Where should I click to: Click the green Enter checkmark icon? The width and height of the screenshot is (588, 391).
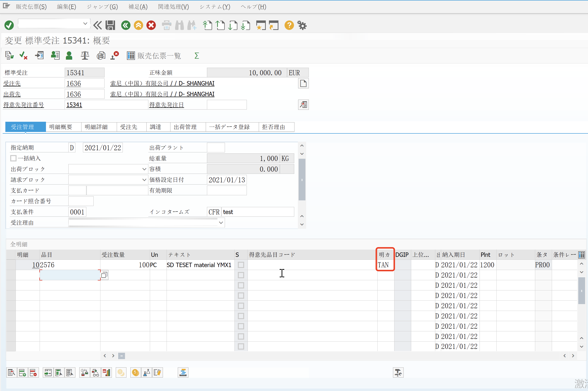(x=9, y=25)
